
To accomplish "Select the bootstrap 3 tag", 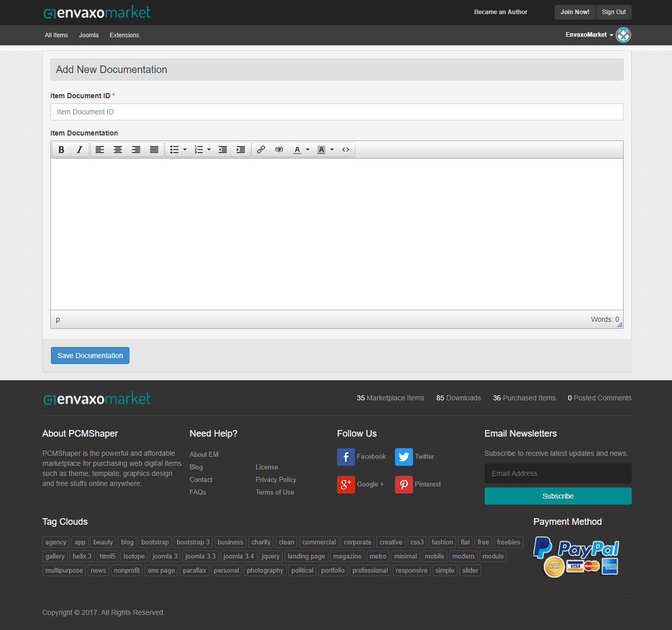I will (193, 542).
